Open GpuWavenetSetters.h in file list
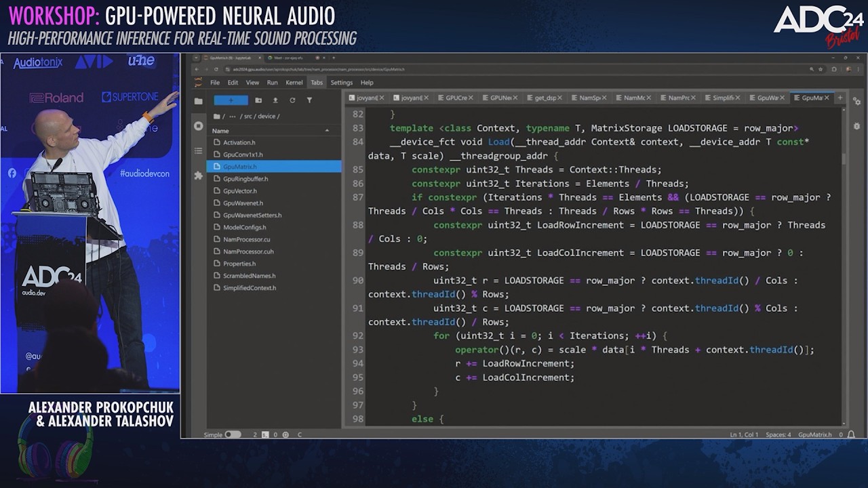The width and height of the screenshot is (868, 488). pyautogui.click(x=274, y=216)
